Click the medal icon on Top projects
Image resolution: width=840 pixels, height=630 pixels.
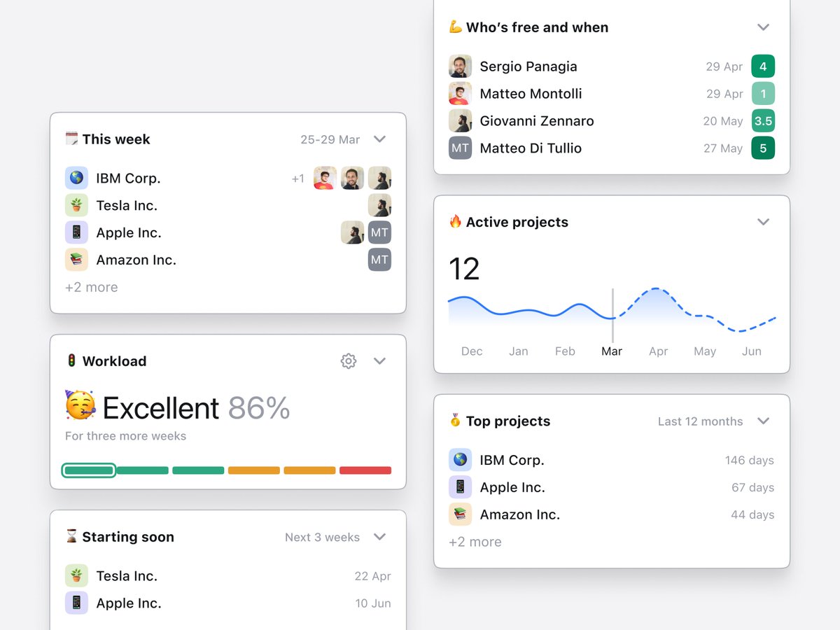[x=456, y=421]
